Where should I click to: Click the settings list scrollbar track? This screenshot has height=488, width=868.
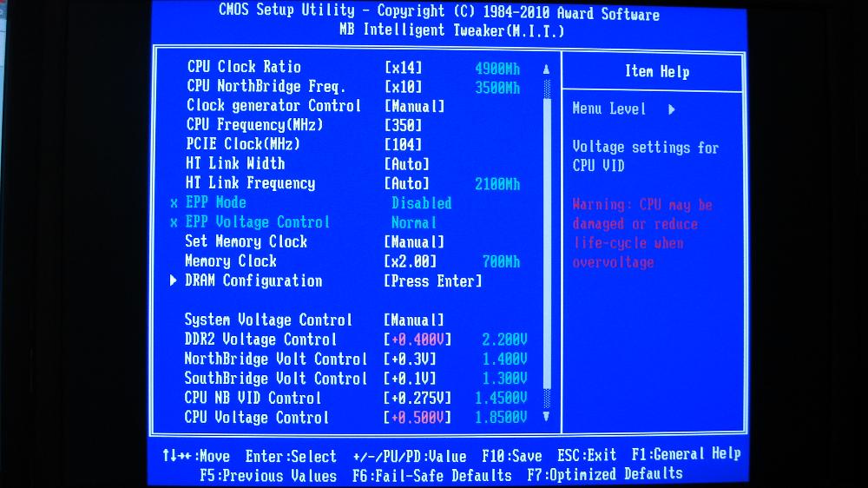547,242
